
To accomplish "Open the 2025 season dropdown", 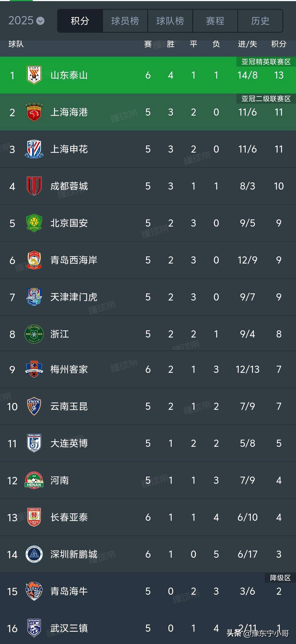I will 26,21.
